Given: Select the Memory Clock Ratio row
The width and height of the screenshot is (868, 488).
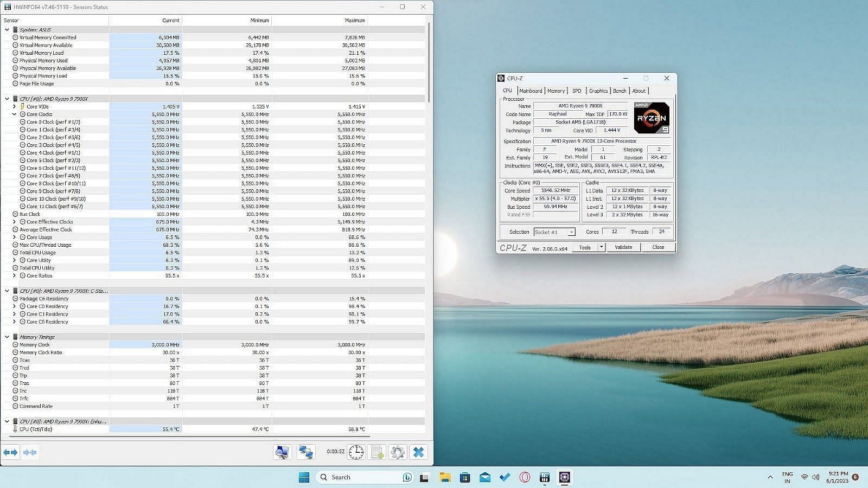Looking at the screenshot, I should click(x=213, y=352).
